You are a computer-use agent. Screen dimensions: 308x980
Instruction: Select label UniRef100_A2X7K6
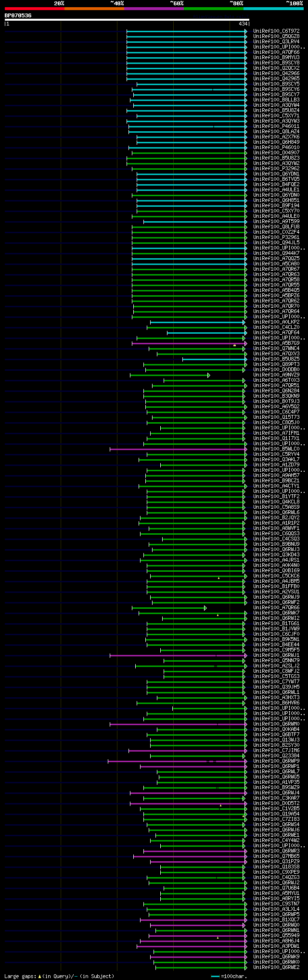coord(276,137)
